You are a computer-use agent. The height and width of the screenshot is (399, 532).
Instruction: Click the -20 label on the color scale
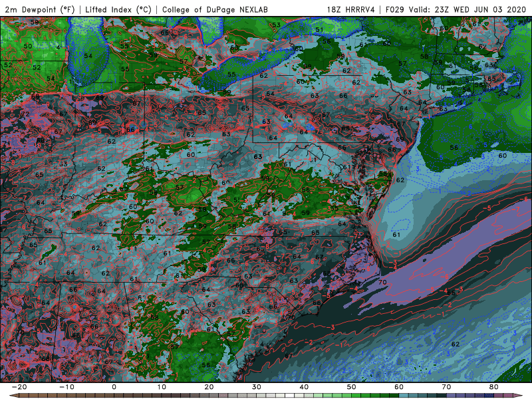(x=19, y=387)
